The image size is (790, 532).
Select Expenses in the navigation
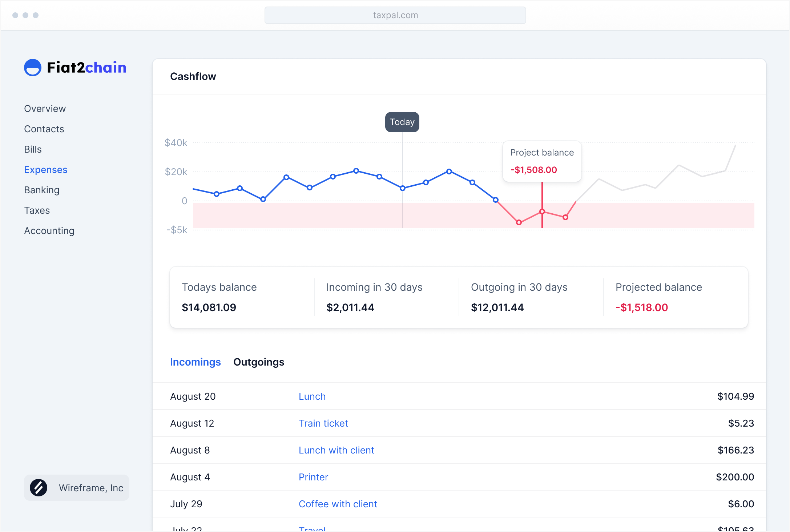pos(45,170)
